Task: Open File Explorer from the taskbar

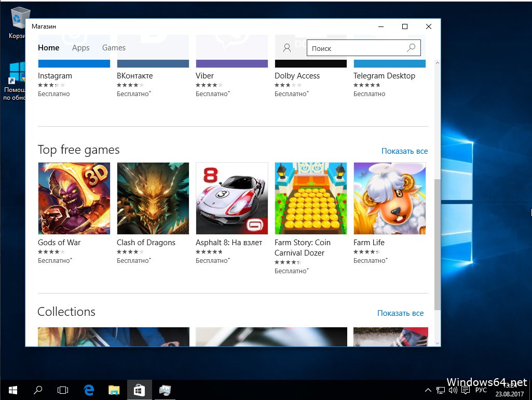Action: click(x=114, y=390)
